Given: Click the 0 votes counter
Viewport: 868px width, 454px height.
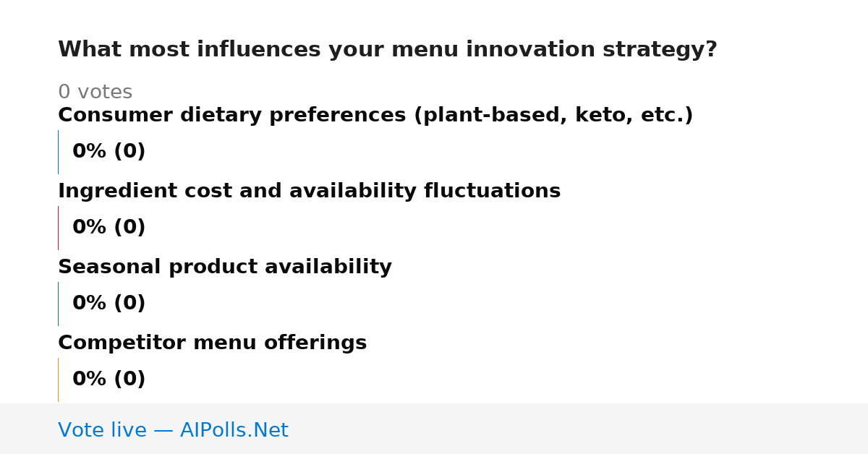Looking at the screenshot, I should point(95,93).
